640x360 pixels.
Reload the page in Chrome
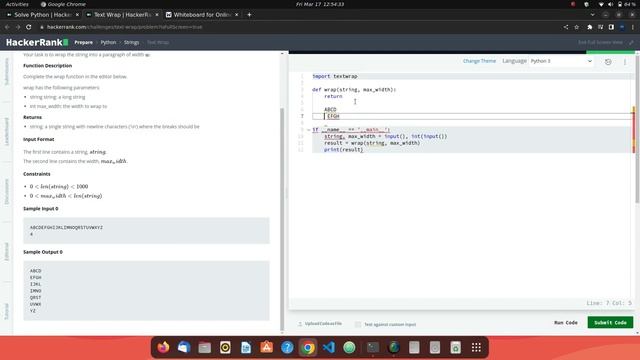click(29, 27)
